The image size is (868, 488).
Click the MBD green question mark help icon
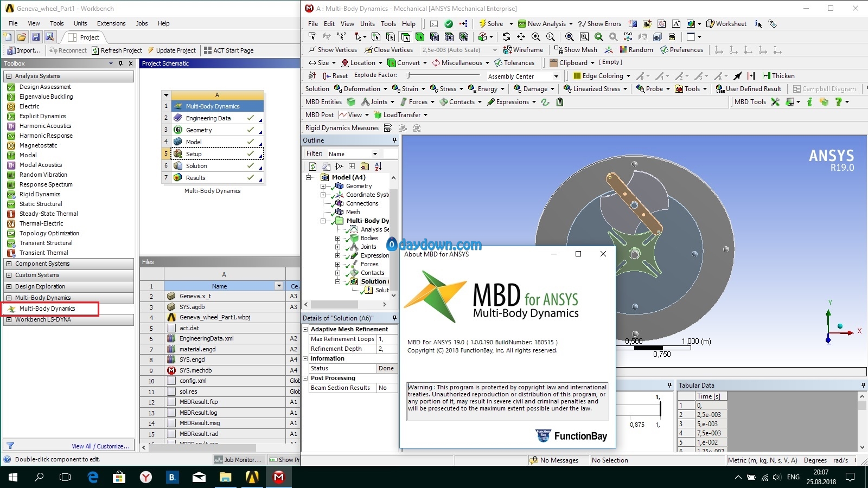click(x=838, y=102)
